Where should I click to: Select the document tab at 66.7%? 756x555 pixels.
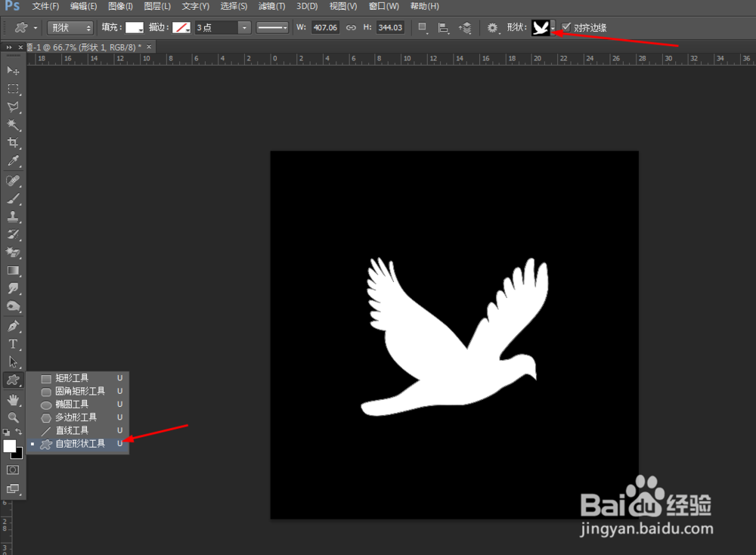pyautogui.click(x=85, y=47)
